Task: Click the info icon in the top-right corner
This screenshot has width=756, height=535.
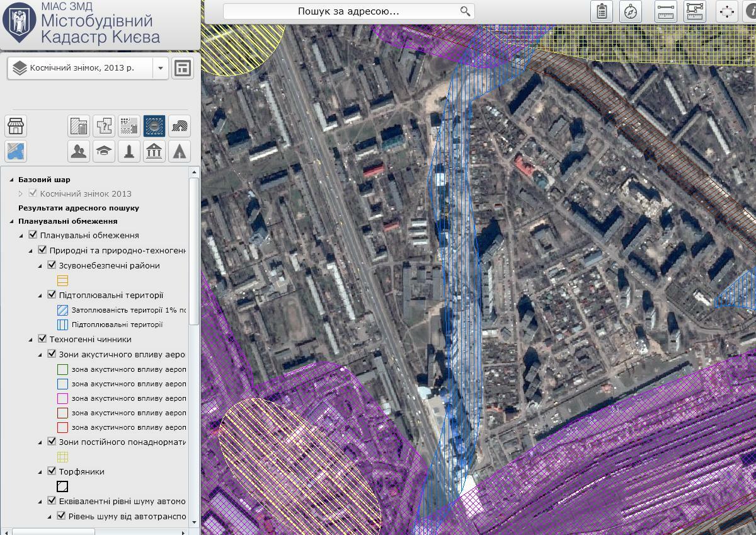Action: click(751, 11)
